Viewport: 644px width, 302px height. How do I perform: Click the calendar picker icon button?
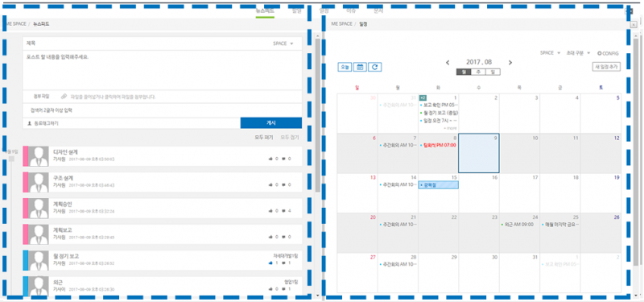[x=360, y=67]
